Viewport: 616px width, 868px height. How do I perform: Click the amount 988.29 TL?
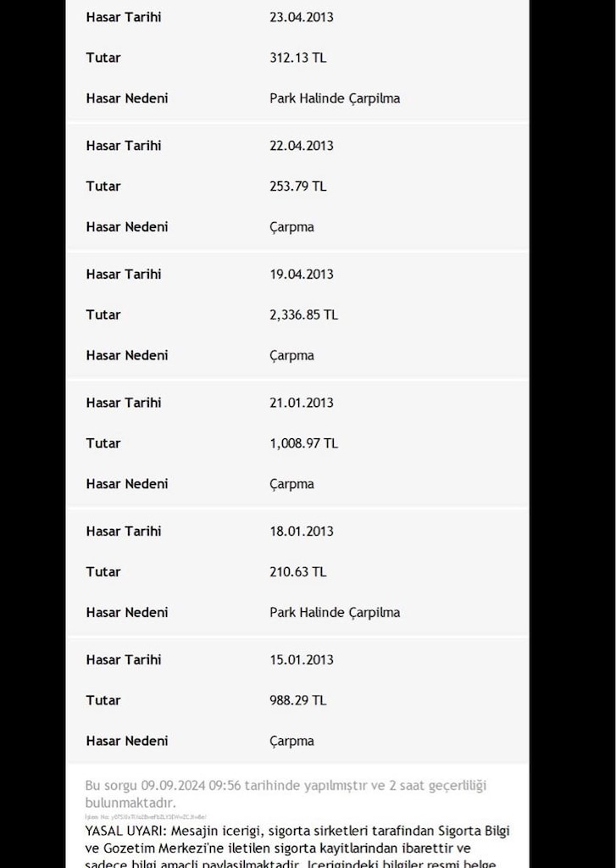(297, 700)
